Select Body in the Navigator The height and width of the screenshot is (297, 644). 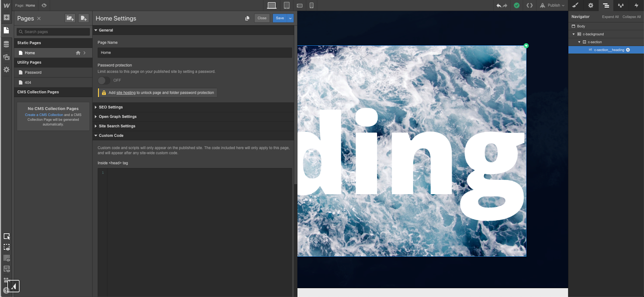[606, 26]
